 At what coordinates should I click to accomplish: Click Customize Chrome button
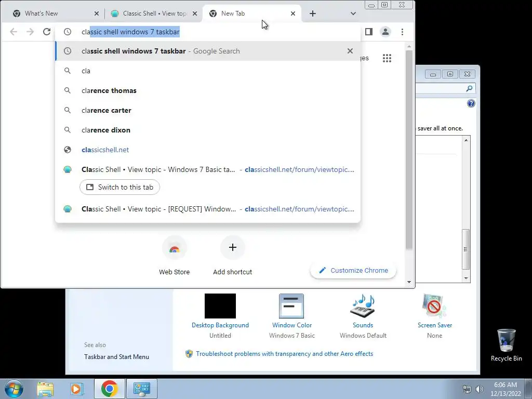[x=353, y=270]
